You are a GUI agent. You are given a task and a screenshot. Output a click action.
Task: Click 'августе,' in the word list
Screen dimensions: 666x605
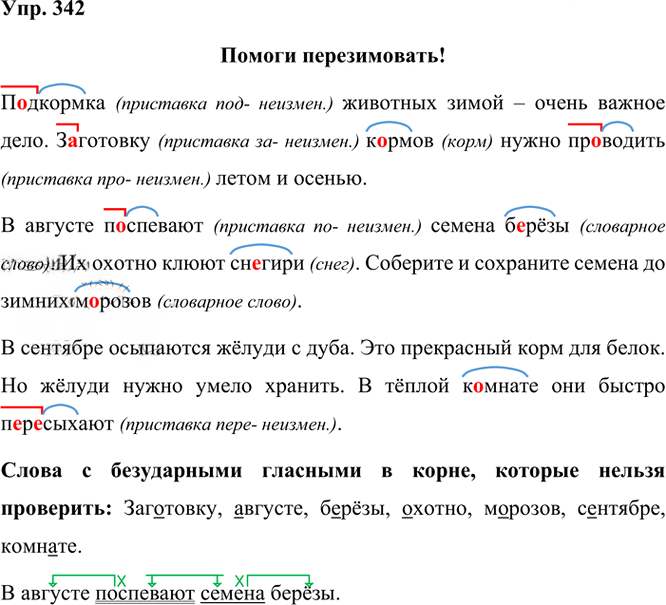coord(271,509)
